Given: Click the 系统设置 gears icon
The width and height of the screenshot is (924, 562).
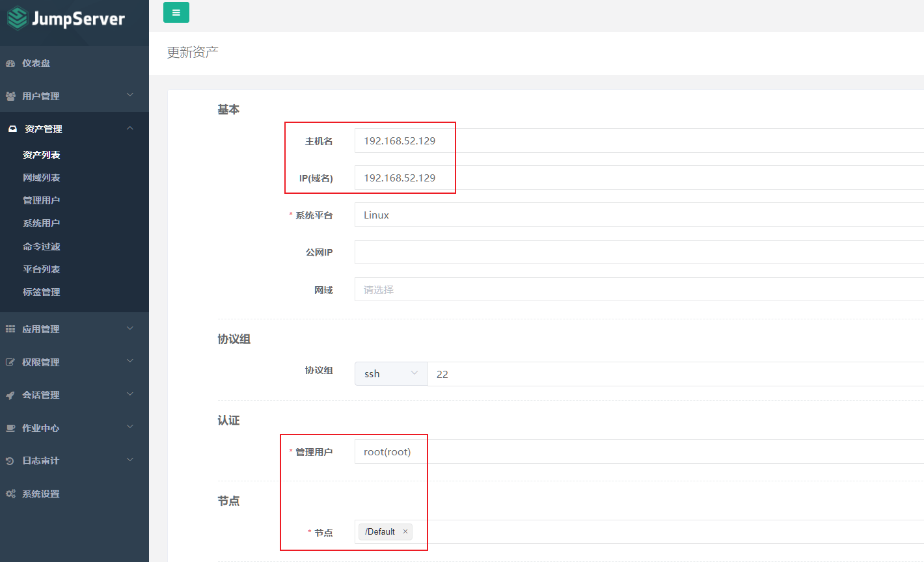Looking at the screenshot, I should click(10, 494).
